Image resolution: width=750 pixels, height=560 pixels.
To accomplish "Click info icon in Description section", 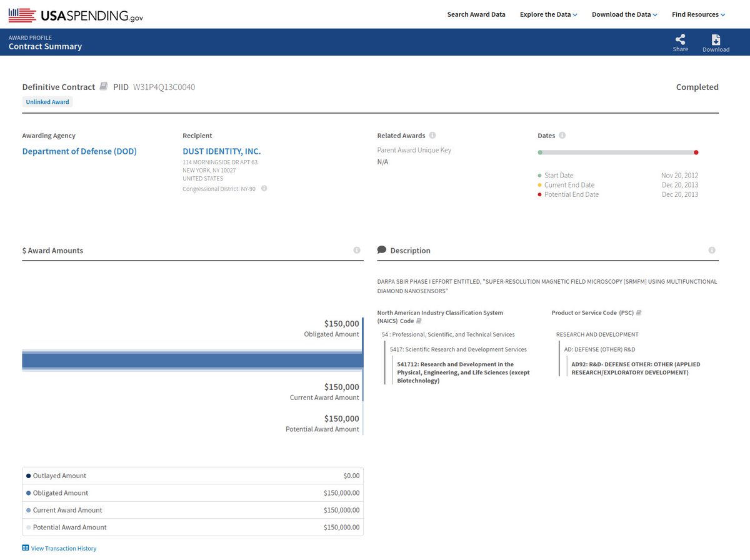I will coord(712,251).
